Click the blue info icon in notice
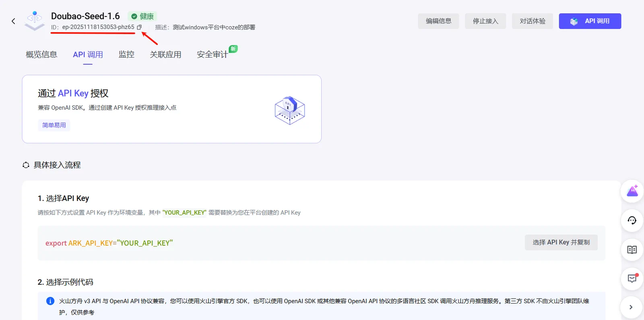This screenshot has height=320, width=644. [x=50, y=301]
